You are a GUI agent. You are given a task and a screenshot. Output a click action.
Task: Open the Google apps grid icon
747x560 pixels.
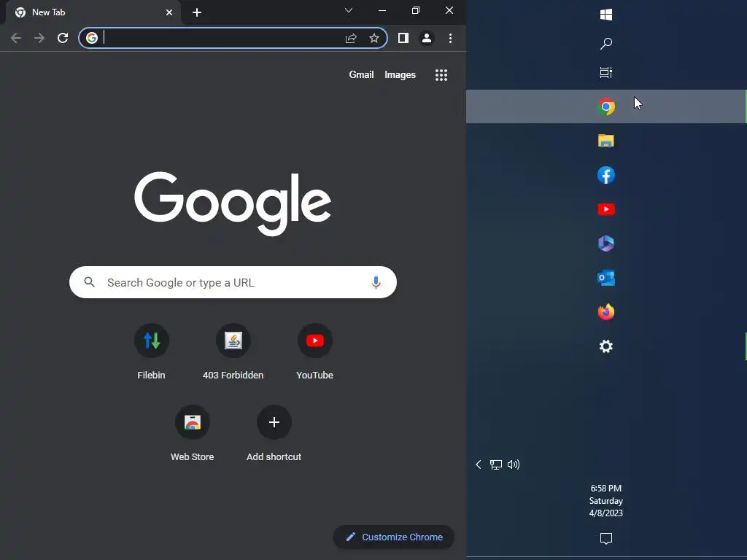coord(441,75)
